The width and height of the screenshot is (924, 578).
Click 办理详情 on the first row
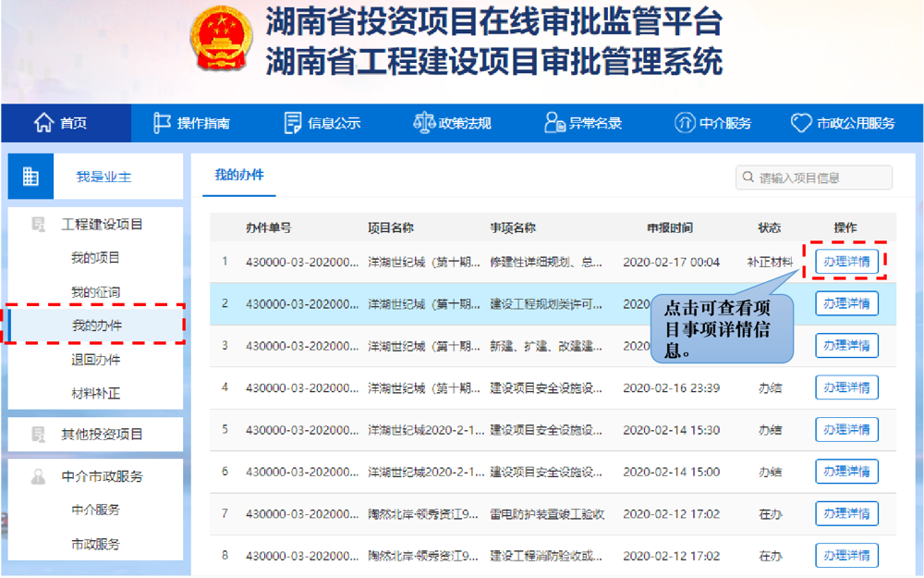[846, 261]
